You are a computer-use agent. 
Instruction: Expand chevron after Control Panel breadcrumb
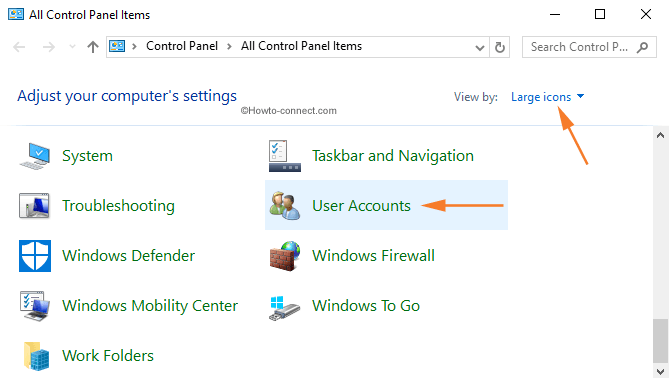[x=230, y=46]
